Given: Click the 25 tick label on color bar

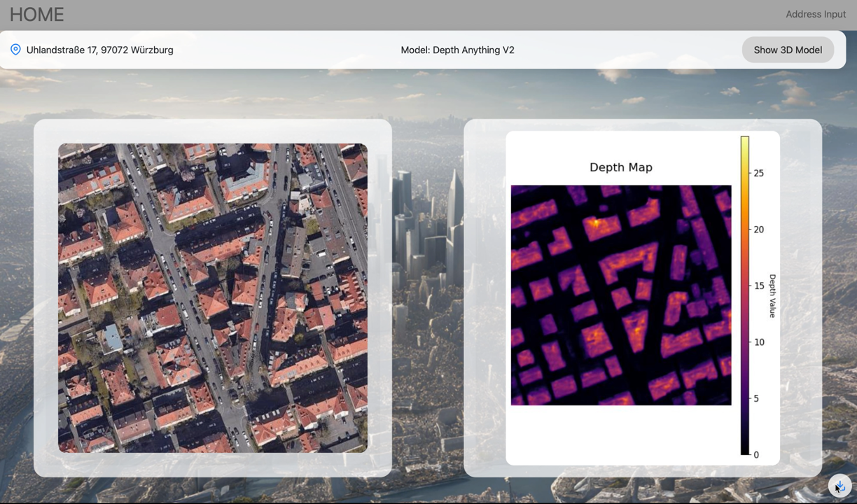Looking at the screenshot, I should click(758, 173).
